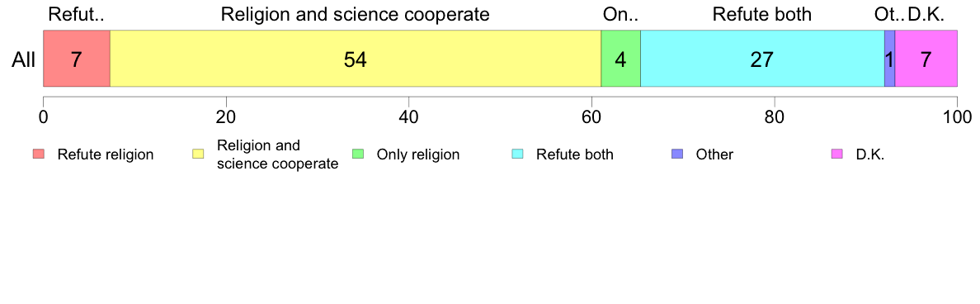Select the narrow blue segment labeled 1
The height and width of the screenshot is (304, 980).
pos(889,58)
